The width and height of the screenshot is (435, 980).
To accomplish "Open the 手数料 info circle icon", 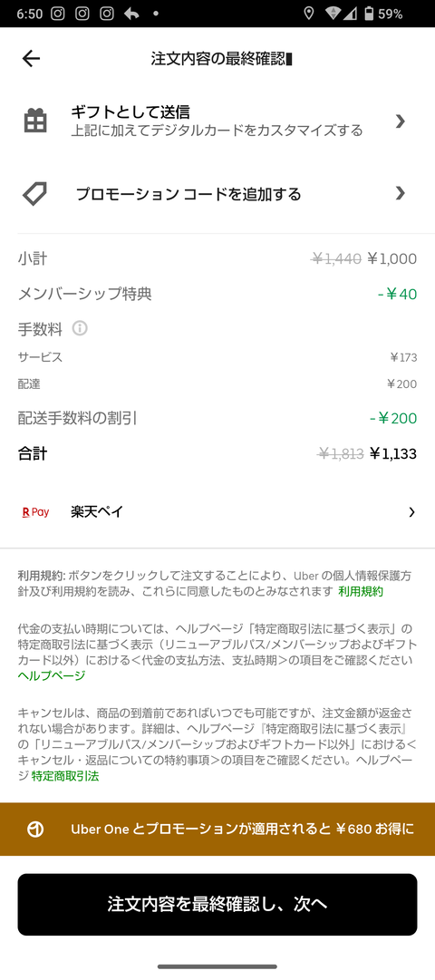I will pyautogui.click(x=80, y=327).
